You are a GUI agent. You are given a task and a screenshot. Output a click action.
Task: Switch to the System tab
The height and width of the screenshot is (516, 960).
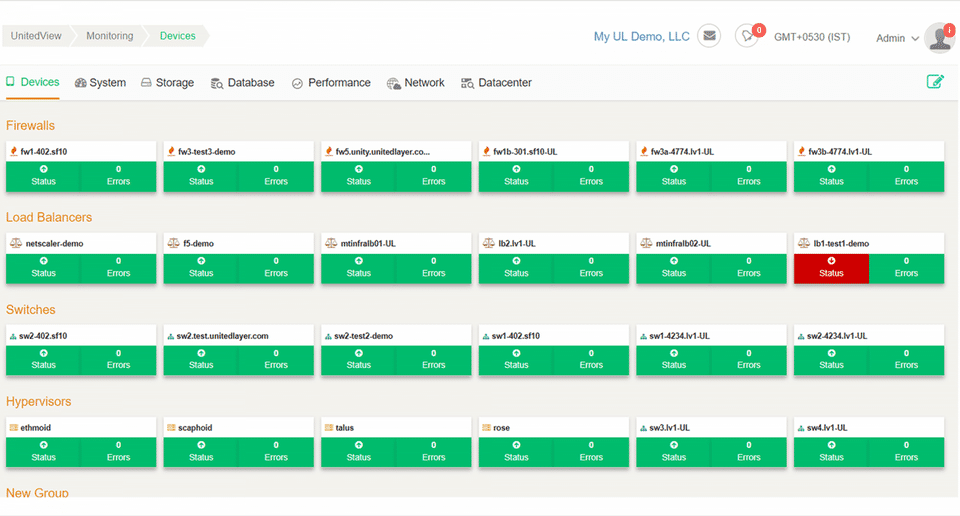point(100,83)
